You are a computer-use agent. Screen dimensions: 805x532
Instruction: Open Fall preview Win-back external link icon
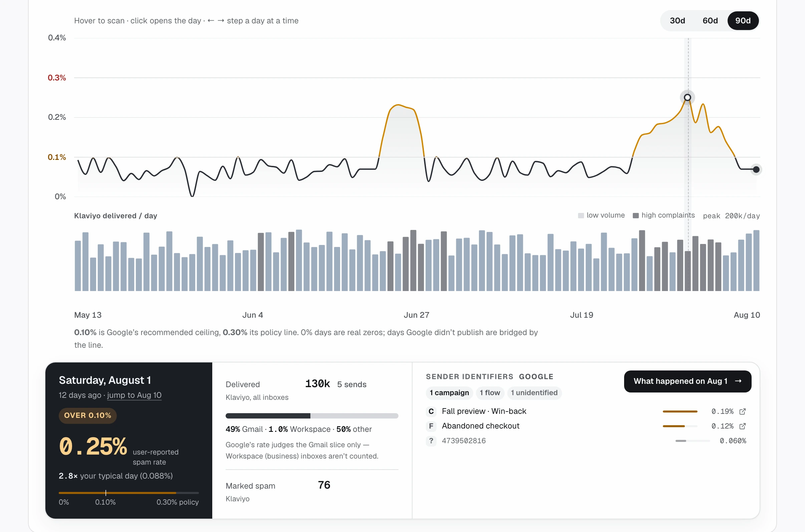coord(743,412)
